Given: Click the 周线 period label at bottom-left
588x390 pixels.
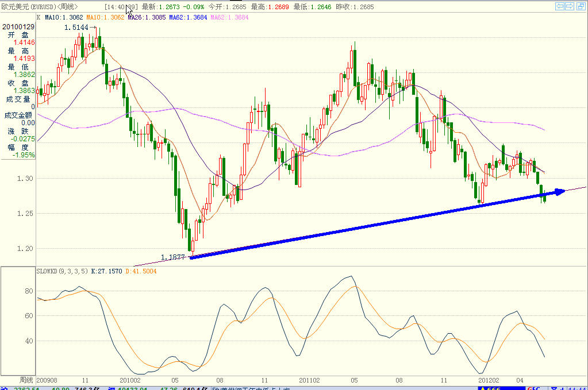Looking at the screenshot, I should (26, 380).
